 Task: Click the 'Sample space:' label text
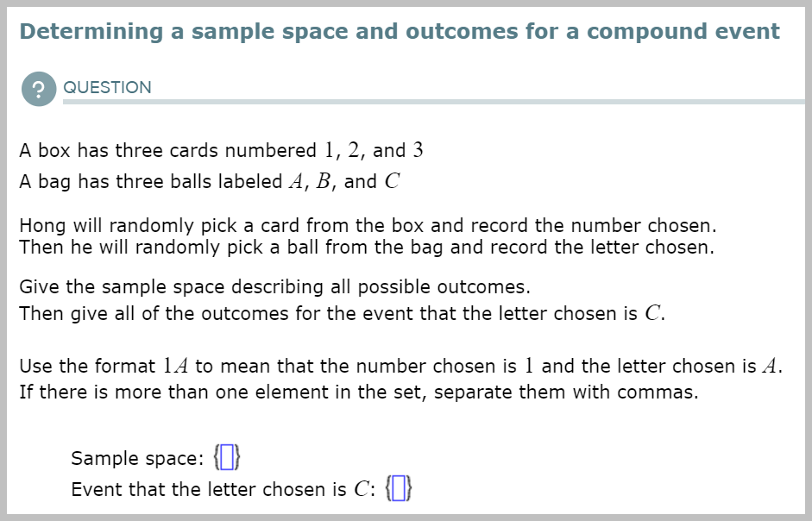pyautogui.click(x=137, y=458)
